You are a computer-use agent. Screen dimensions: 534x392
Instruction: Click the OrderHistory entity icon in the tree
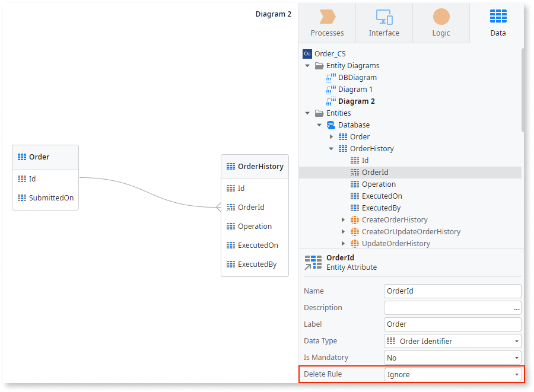(x=343, y=148)
